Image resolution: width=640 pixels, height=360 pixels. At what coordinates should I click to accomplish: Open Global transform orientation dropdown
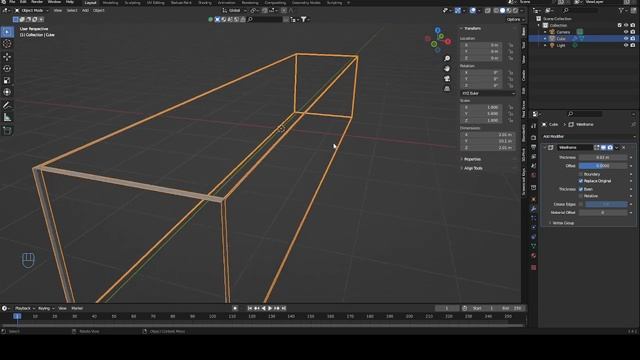pos(235,11)
